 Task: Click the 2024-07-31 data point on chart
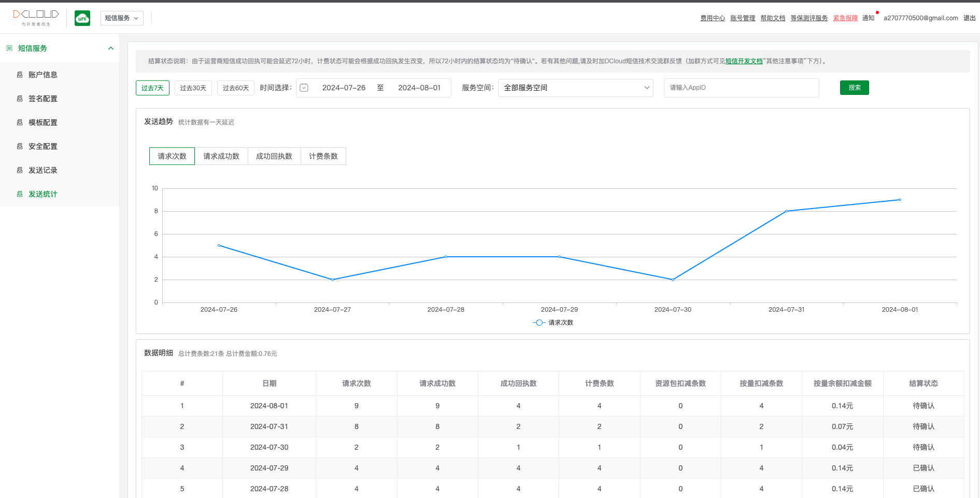(786, 211)
